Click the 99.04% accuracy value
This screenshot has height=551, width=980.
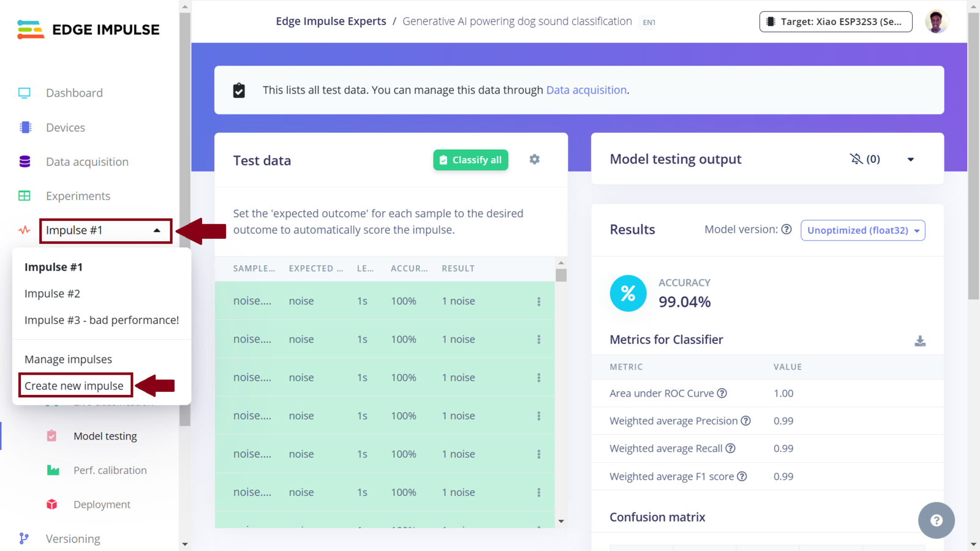[684, 302]
